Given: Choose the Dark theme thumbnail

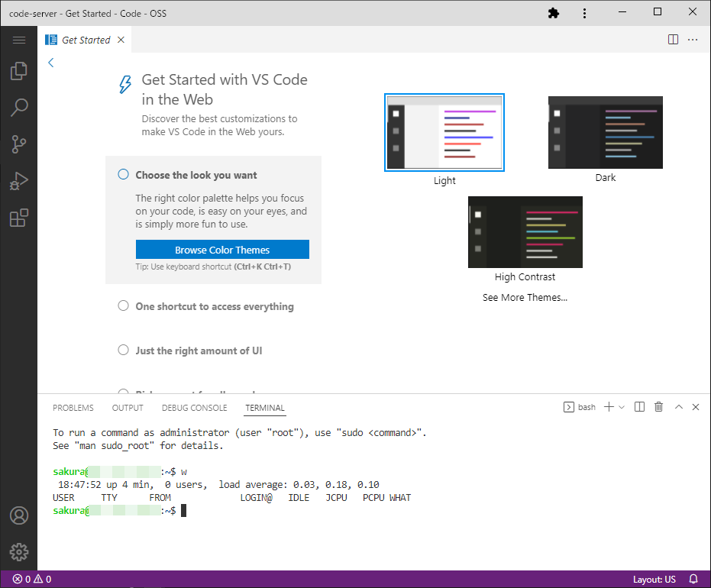Looking at the screenshot, I should [x=605, y=133].
